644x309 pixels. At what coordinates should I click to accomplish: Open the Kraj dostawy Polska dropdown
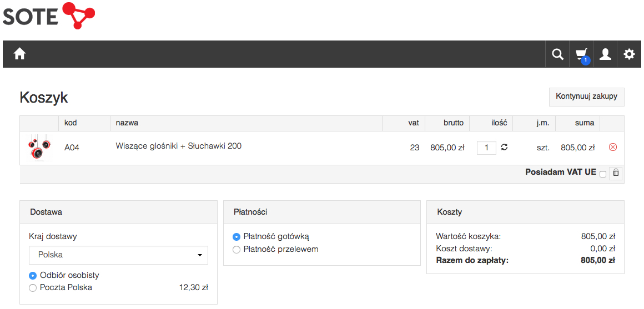coord(118,255)
